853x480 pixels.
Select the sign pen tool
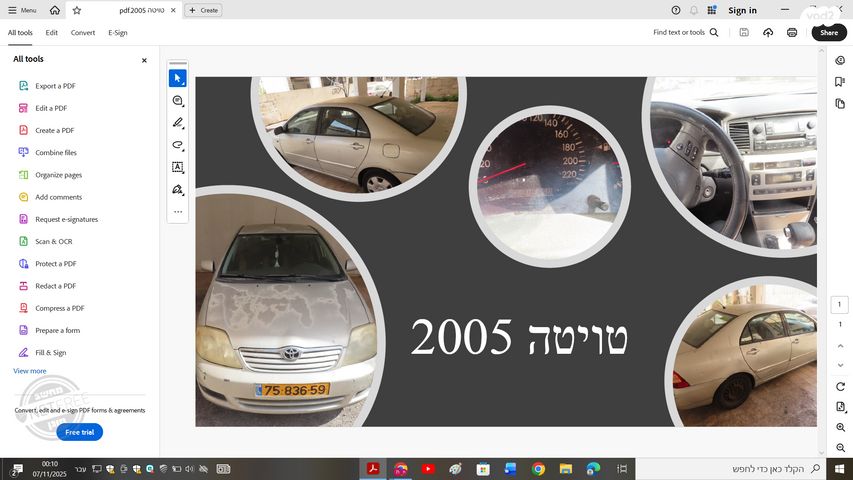click(177, 189)
